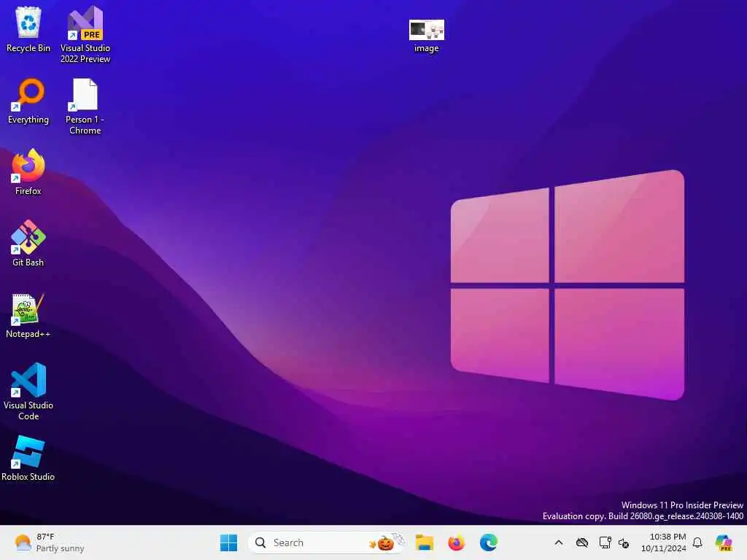This screenshot has height=560, width=747.
Task: Open File Explorer from the taskbar
Action: tap(424, 542)
